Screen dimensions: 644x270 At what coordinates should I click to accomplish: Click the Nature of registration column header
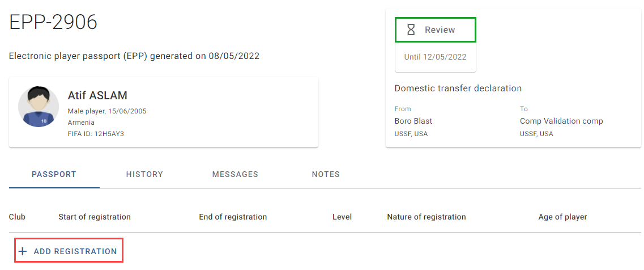pyautogui.click(x=427, y=217)
